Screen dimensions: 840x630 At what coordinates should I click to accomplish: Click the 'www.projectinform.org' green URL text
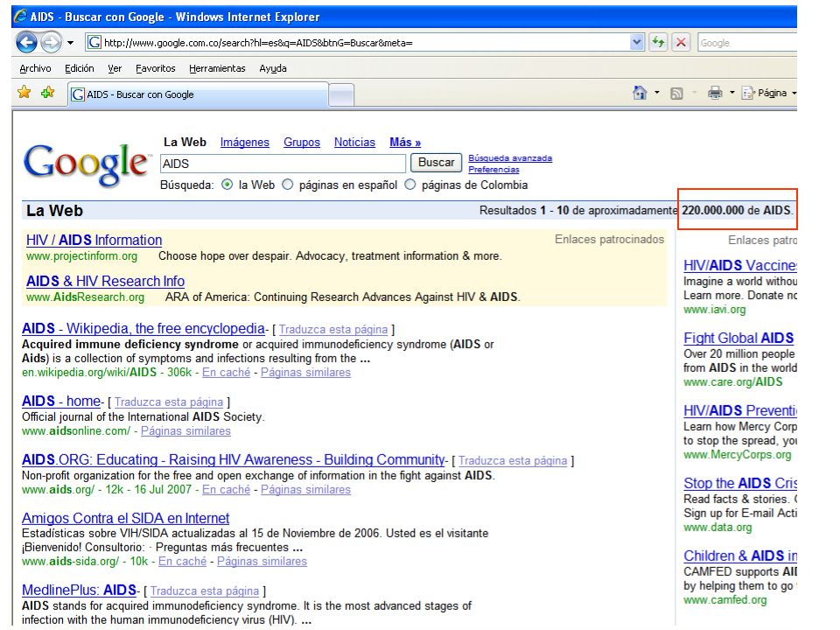pos(81,256)
